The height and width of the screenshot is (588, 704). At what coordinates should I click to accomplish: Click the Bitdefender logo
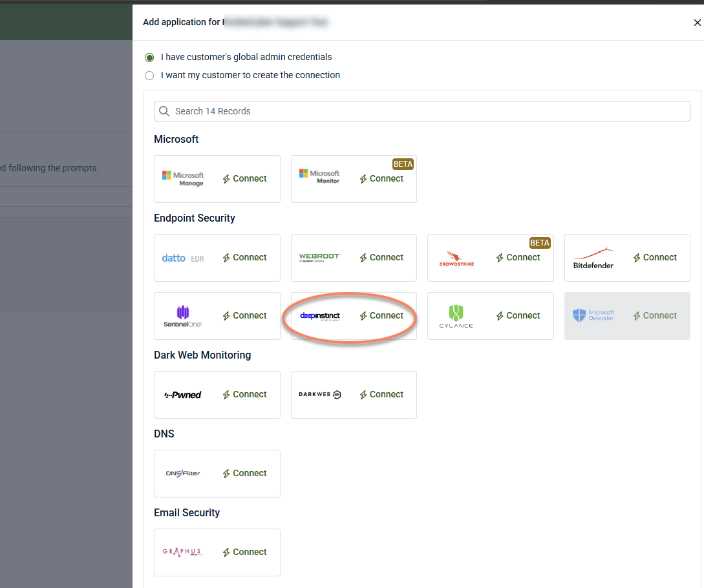point(593,258)
